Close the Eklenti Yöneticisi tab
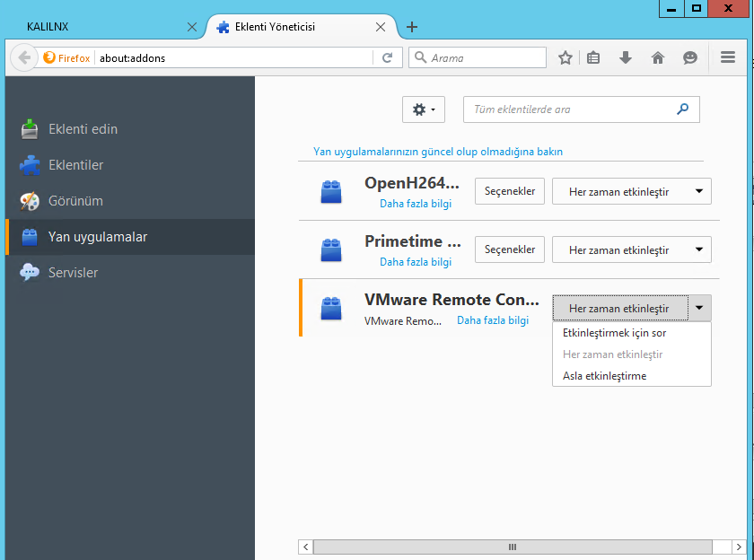 (381, 27)
